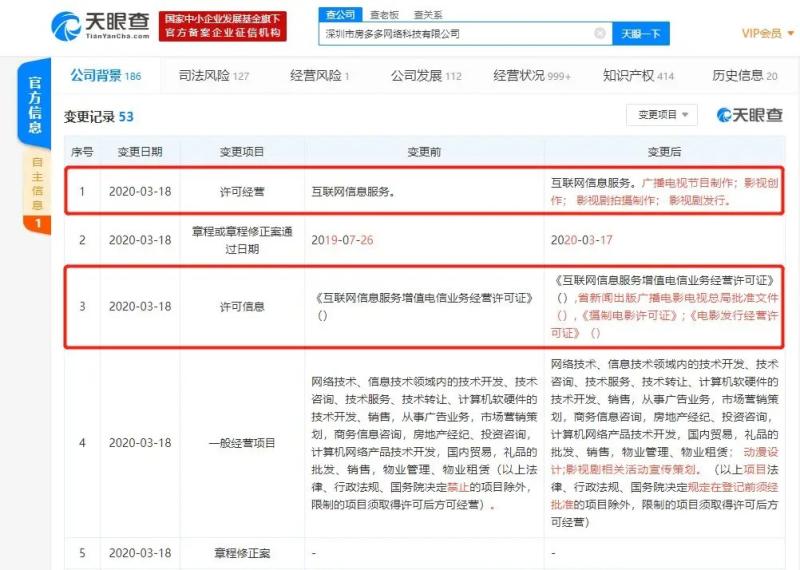Screen dimensions: 800x570
Task: Click the 变更日期 column header
Action: coord(140,152)
